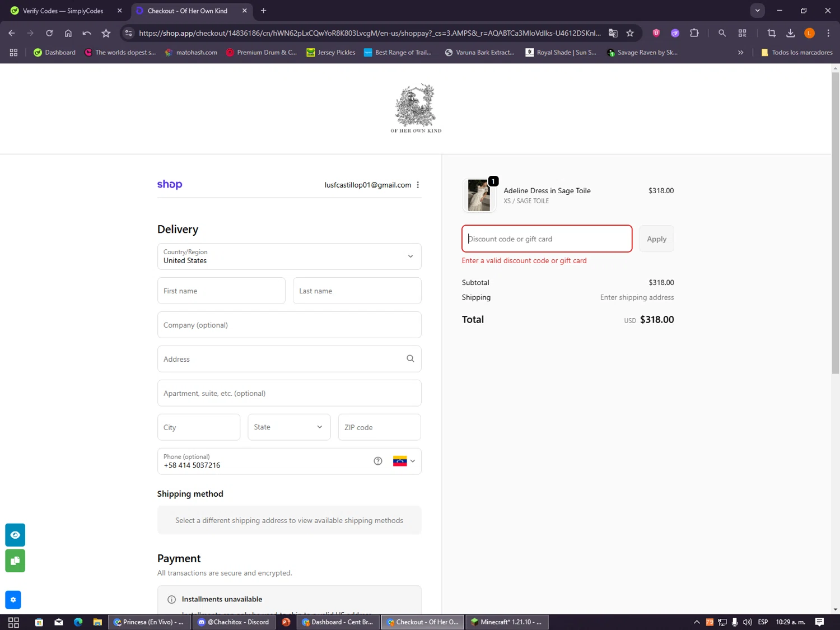Click the purple round extension icon

pos(675,33)
